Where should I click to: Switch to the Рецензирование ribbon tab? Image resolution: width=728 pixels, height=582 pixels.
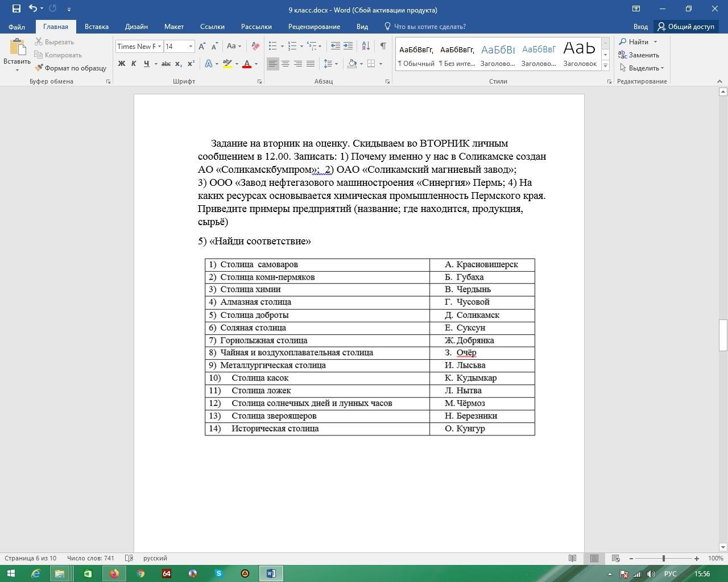pyautogui.click(x=314, y=27)
